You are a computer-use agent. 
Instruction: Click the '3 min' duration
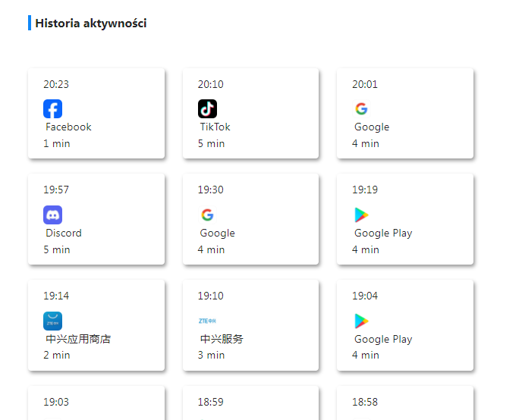coord(211,355)
